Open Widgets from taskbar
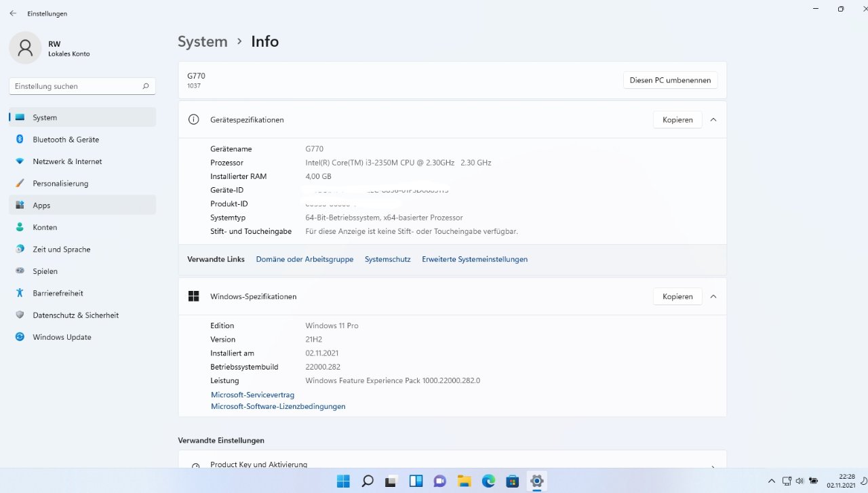The image size is (868, 493). (416, 481)
